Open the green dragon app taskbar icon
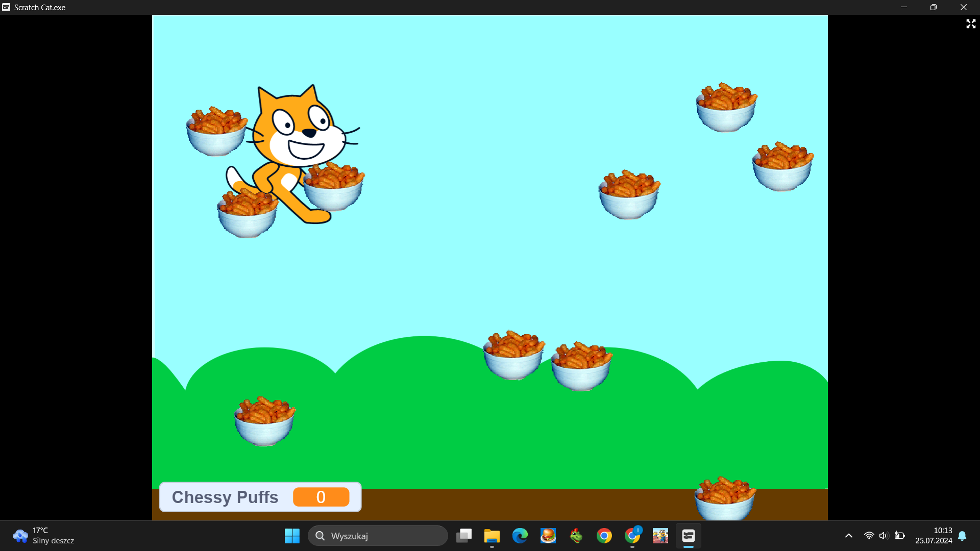980x551 pixels. click(x=576, y=536)
